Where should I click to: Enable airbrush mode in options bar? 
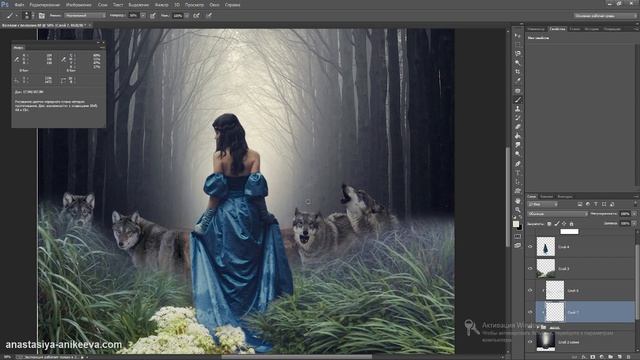pos(196,16)
